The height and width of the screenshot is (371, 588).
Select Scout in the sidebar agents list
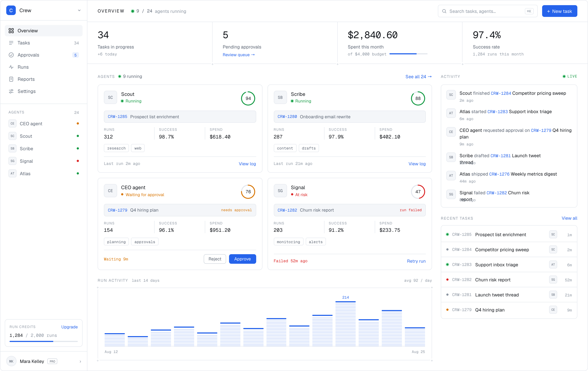coord(44,136)
